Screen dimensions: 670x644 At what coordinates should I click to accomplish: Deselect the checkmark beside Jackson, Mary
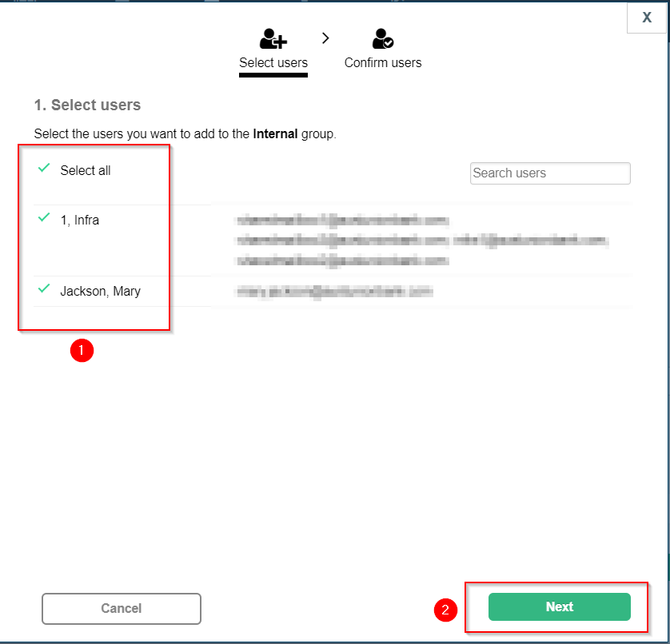pyautogui.click(x=44, y=289)
